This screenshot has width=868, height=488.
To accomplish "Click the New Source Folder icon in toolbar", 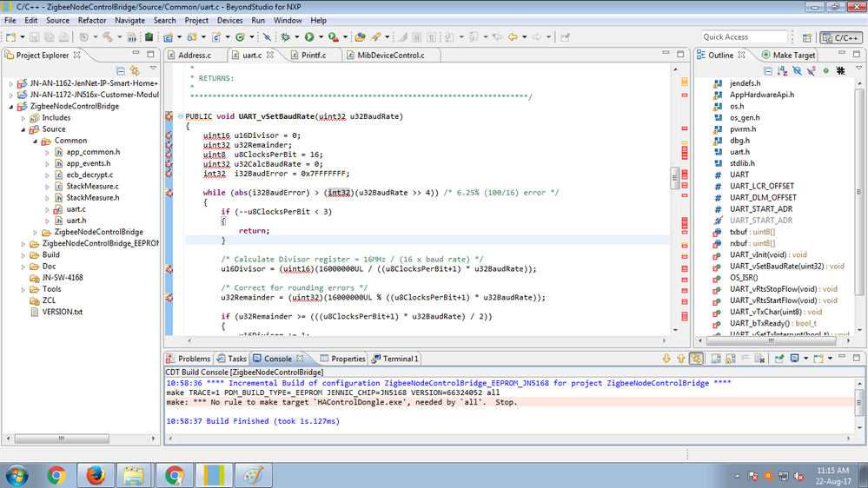I will click(192, 37).
